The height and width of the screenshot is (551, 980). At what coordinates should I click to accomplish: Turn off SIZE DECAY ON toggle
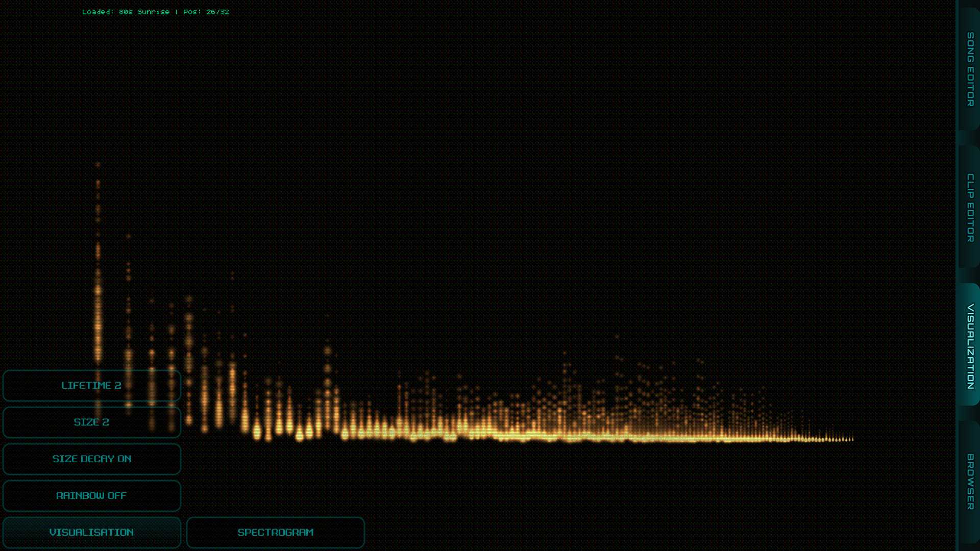click(x=92, y=459)
